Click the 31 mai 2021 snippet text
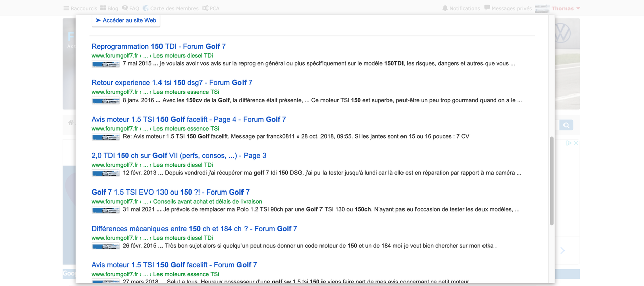The image size is (644, 286). click(x=321, y=209)
